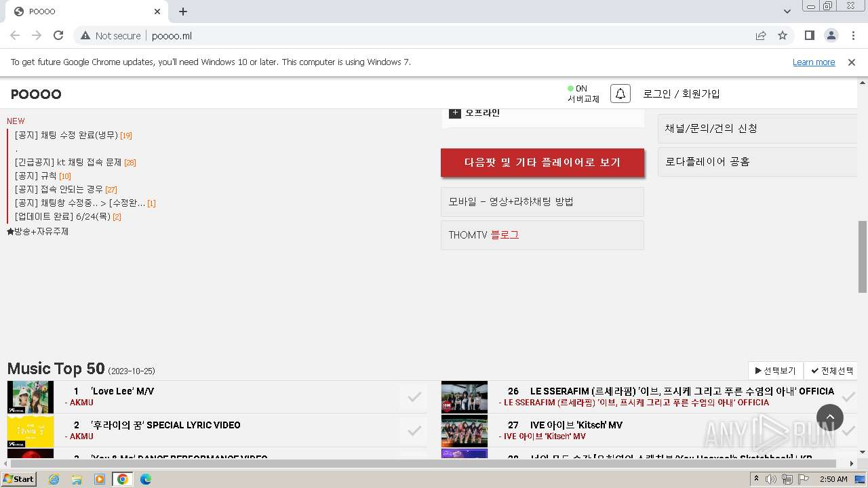Screen dimensions: 868x488
Task: Open Chrome in the taskbar
Action: click(x=123, y=479)
